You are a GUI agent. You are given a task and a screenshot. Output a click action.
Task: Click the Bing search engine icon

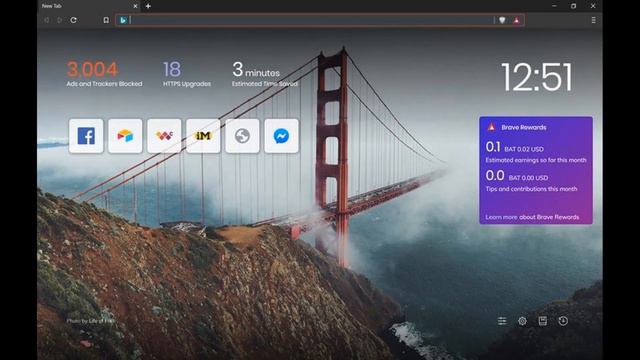coord(123,20)
